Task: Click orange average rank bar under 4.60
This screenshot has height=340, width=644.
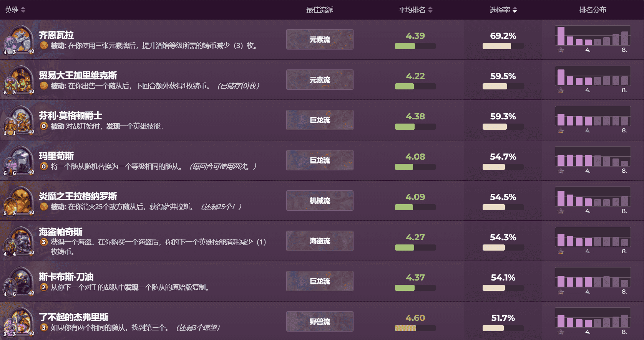Action: click(415, 328)
